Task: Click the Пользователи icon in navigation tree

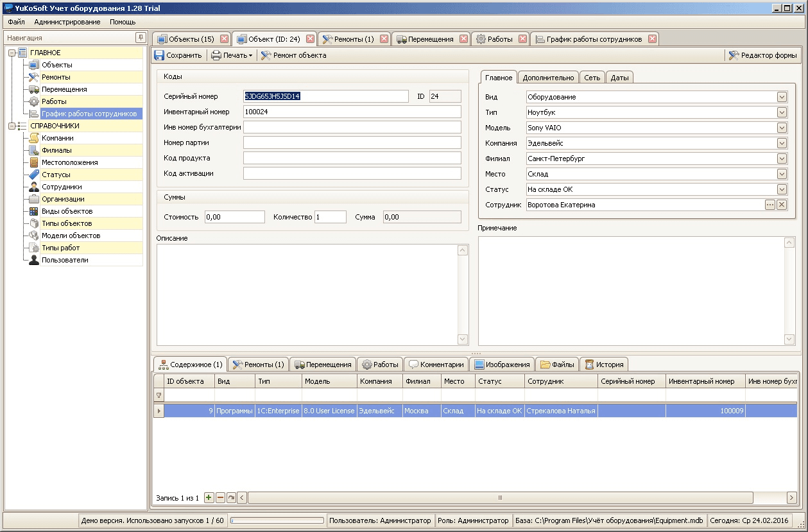Action: 34,260
